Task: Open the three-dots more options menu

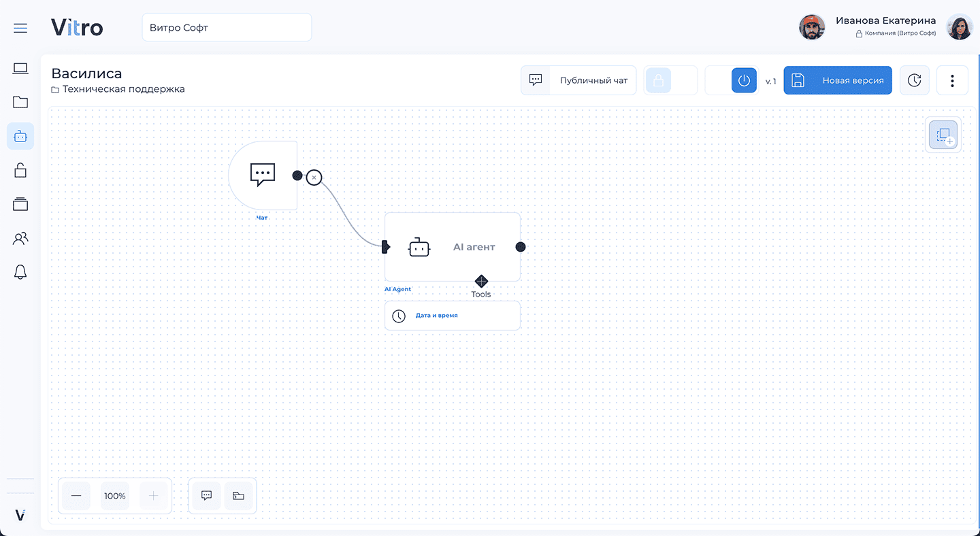Action: tap(952, 80)
